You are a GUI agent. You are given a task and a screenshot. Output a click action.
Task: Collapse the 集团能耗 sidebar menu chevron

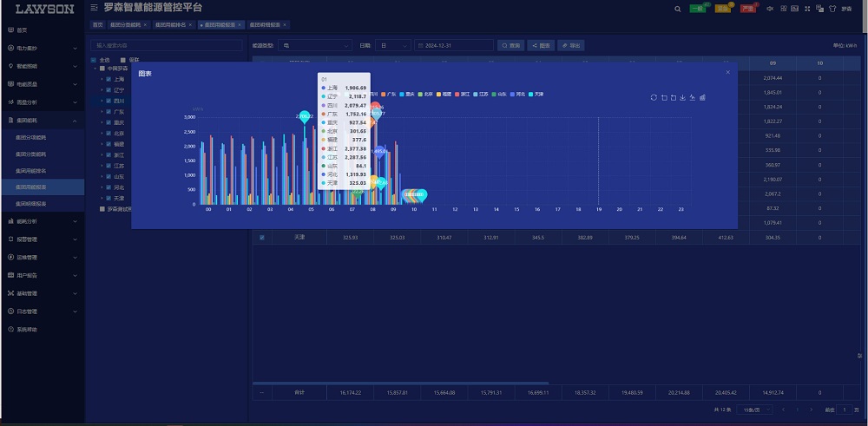click(76, 120)
